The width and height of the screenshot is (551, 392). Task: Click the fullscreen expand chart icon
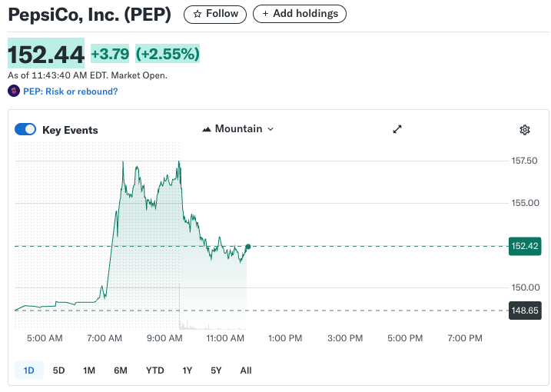(397, 129)
